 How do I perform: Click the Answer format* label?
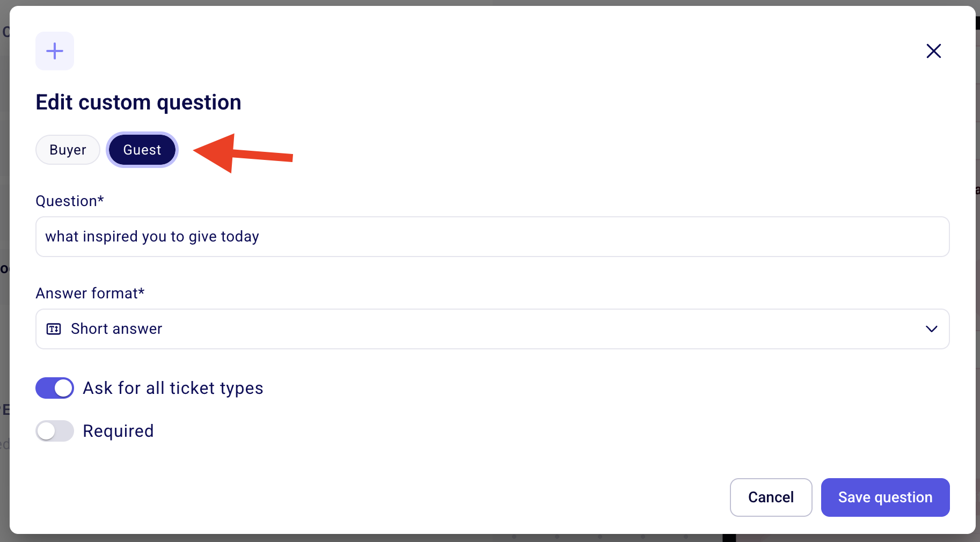coord(90,294)
